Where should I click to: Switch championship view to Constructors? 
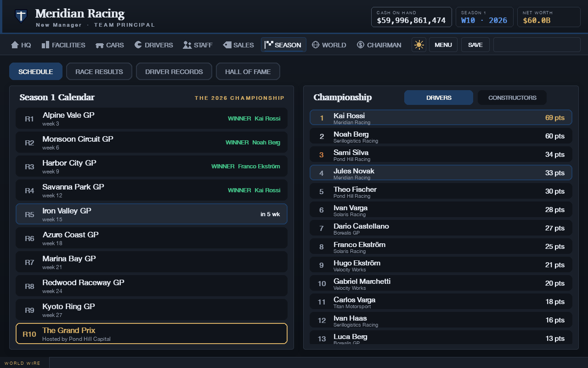click(x=512, y=98)
